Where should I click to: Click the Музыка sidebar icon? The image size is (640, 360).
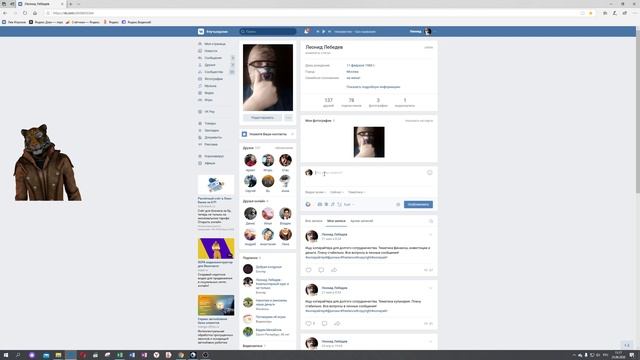(x=200, y=86)
